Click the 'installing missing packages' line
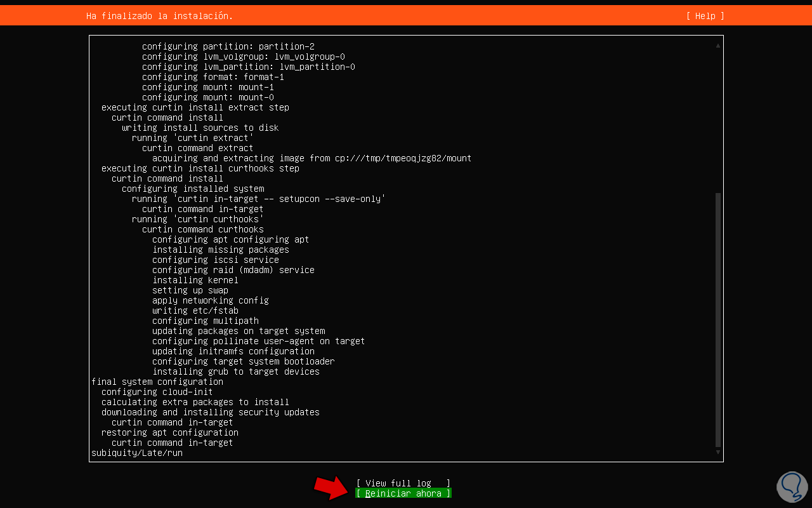This screenshot has height=508, width=812. 221,250
